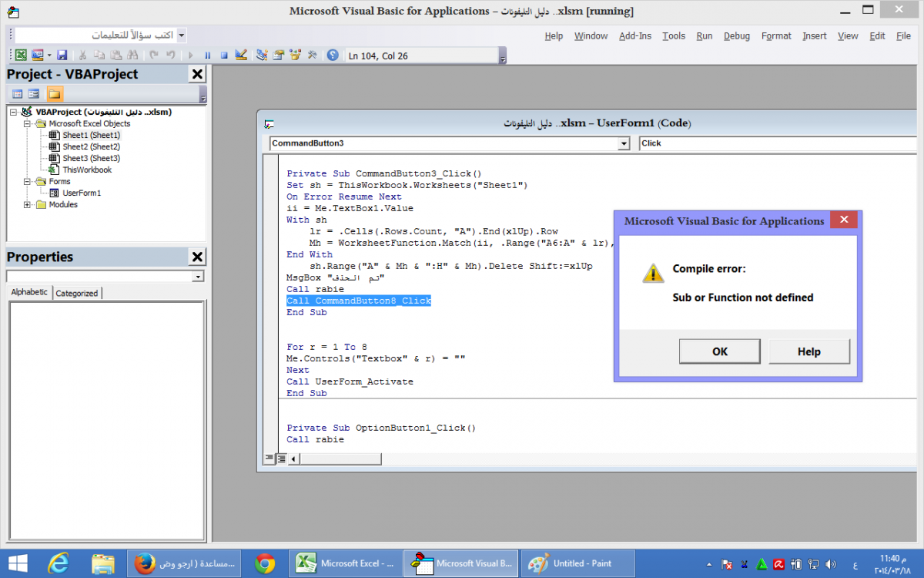The height and width of the screenshot is (578, 924).
Task: Open the Insert UserForm dropdown arrow
Action: [49, 55]
